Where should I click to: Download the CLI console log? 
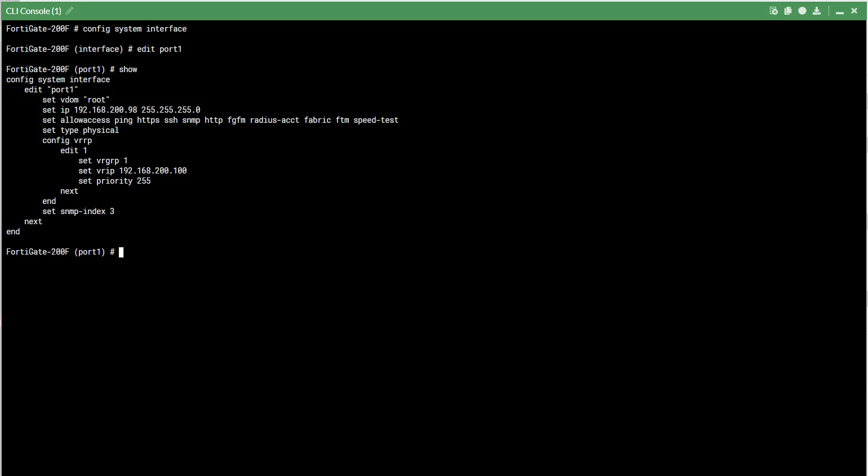click(817, 11)
